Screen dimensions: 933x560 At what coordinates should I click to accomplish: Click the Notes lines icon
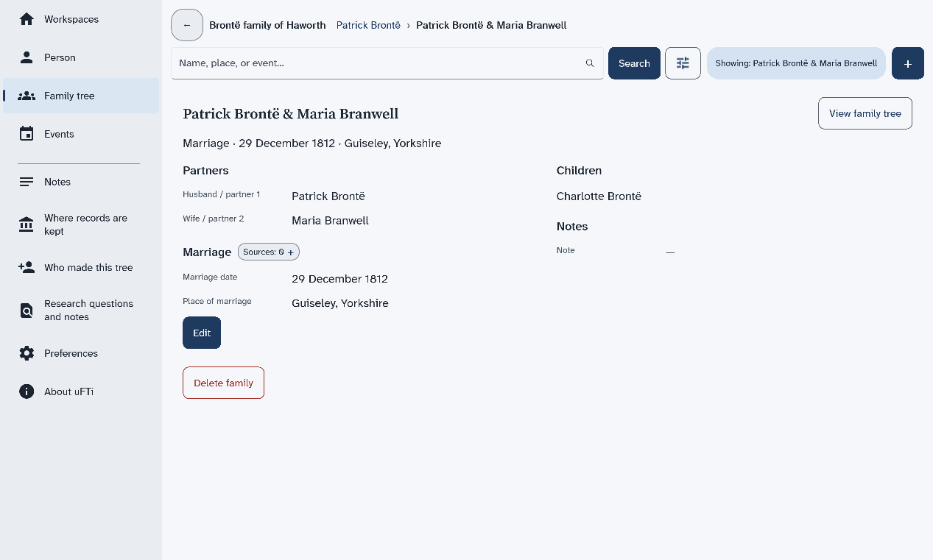[27, 182]
